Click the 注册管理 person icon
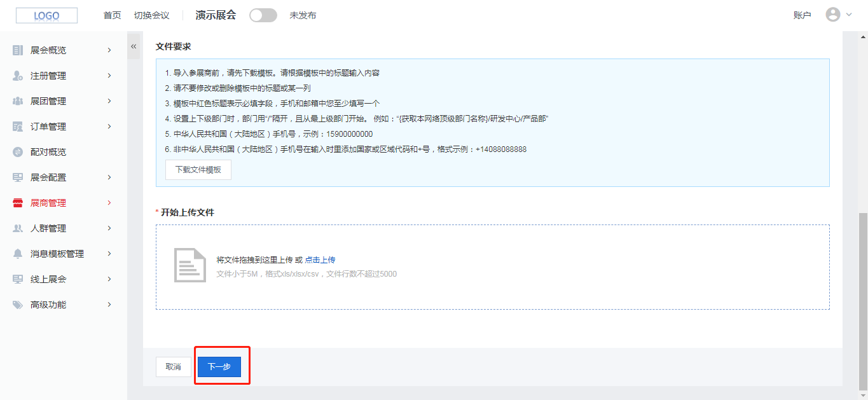The image size is (868, 400). [x=18, y=76]
